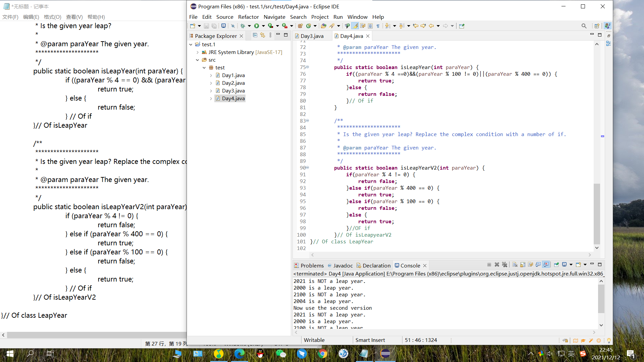Click the green Run button in toolbar
This screenshot has height=362, width=644.
tap(257, 26)
